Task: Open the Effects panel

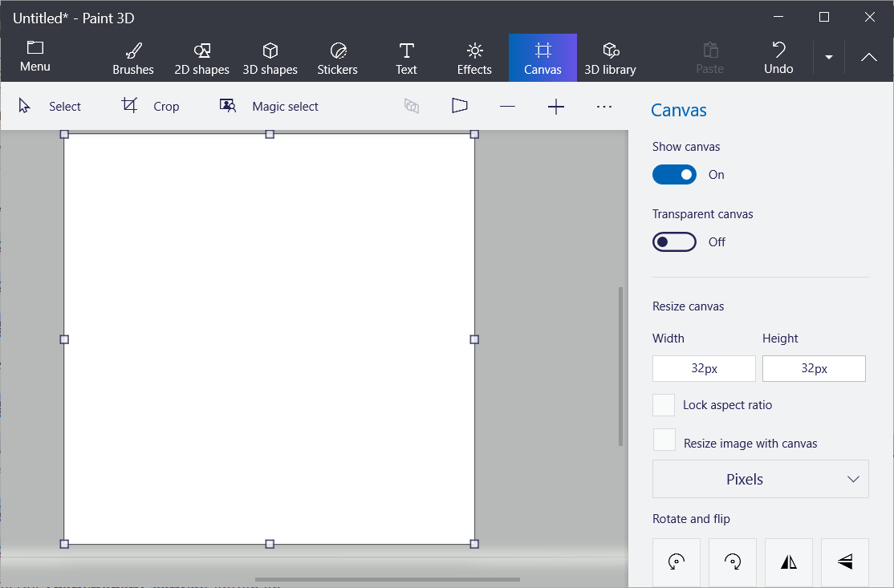Action: click(x=473, y=57)
